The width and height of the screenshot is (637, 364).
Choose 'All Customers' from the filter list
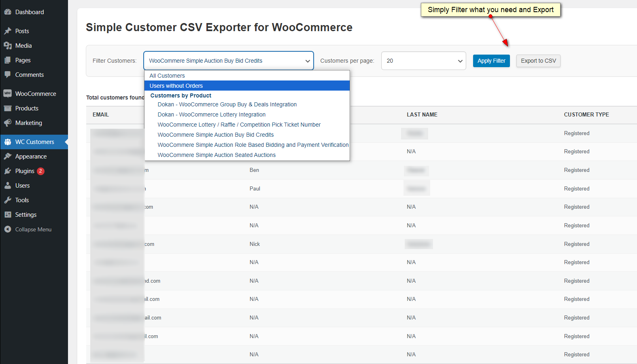[167, 76]
